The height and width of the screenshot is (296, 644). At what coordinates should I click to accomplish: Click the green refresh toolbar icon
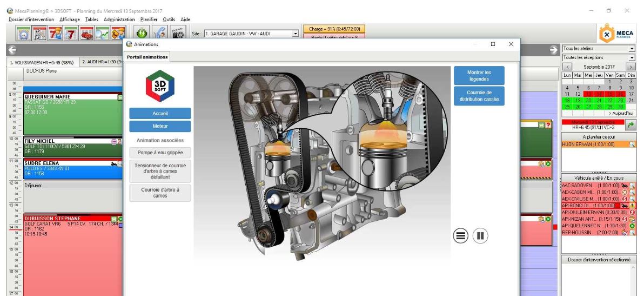tap(142, 34)
